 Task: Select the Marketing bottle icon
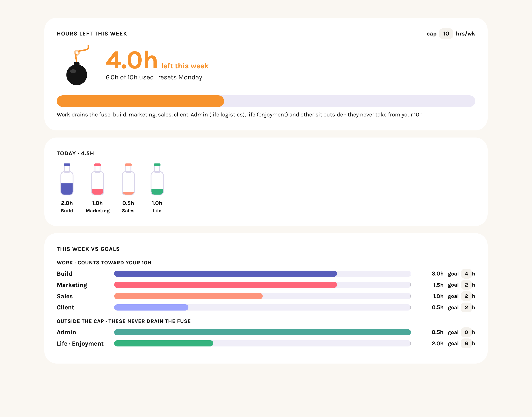98,179
